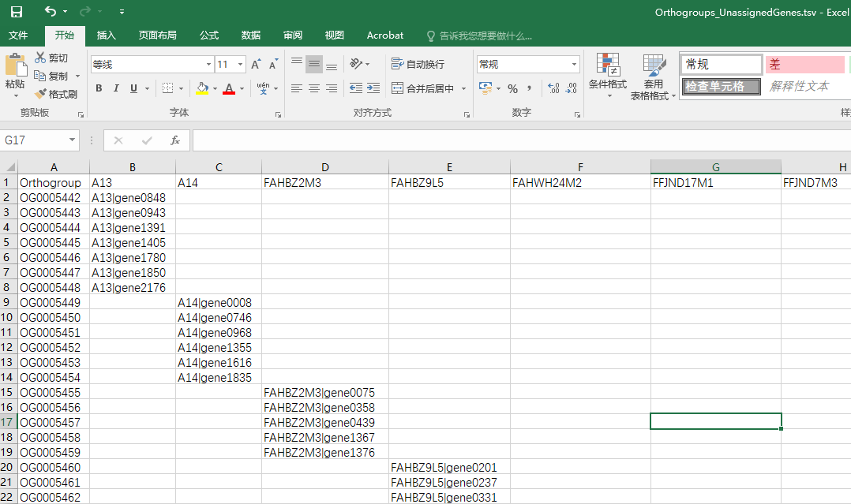Click the Save icon in title bar
The image size is (851, 504).
coord(17,12)
